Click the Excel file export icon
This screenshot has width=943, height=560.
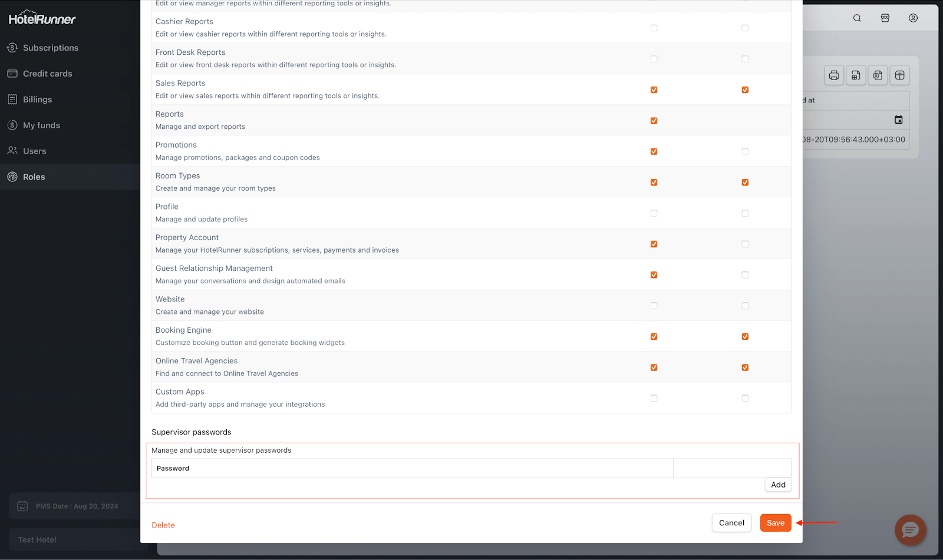[878, 75]
